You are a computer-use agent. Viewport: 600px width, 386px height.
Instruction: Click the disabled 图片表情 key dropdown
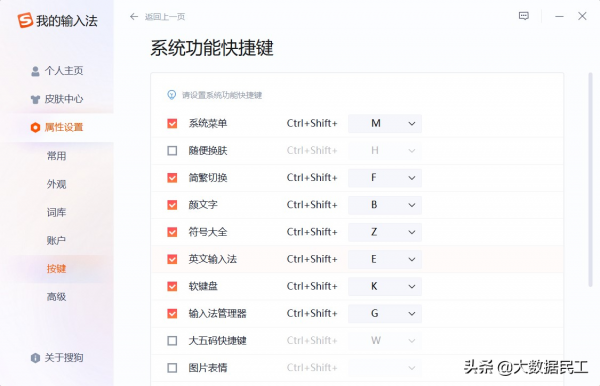pyautogui.click(x=385, y=368)
